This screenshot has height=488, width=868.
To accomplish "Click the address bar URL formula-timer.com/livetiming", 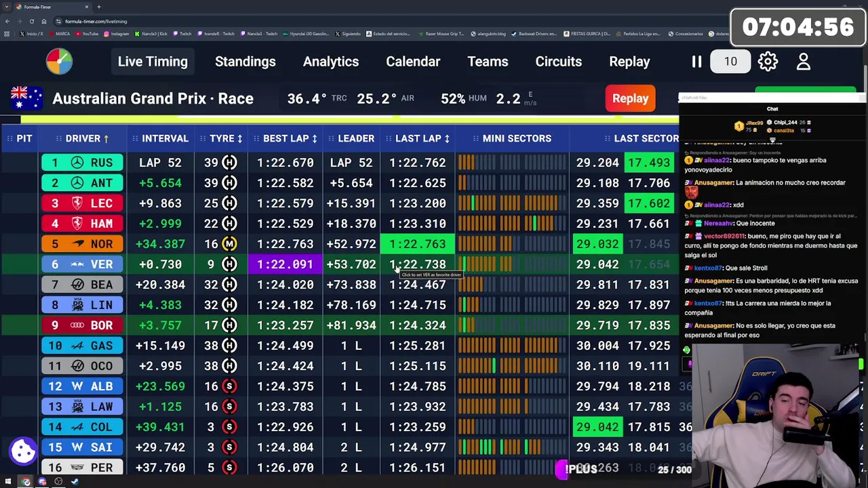I will pyautogui.click(x=96, y=21).
